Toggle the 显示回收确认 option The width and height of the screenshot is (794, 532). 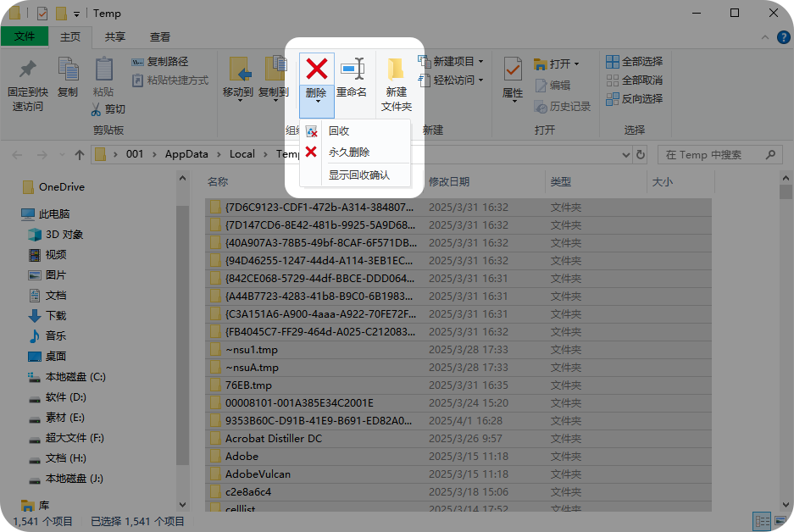click(x=358, y=175)
